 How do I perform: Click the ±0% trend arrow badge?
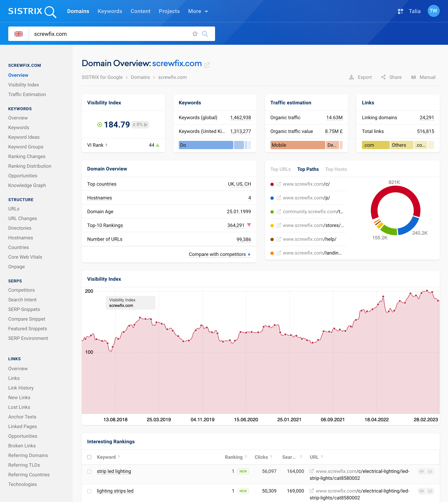(x=140, y=125)
